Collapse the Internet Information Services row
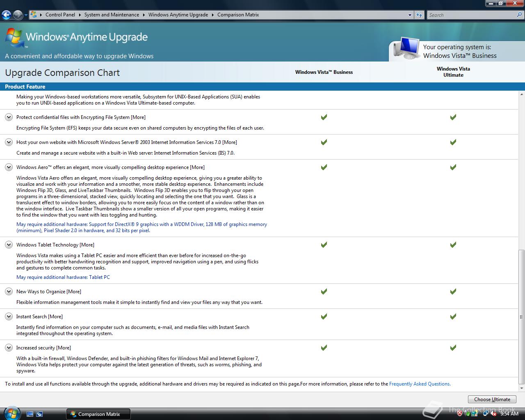 coord(9,142)
